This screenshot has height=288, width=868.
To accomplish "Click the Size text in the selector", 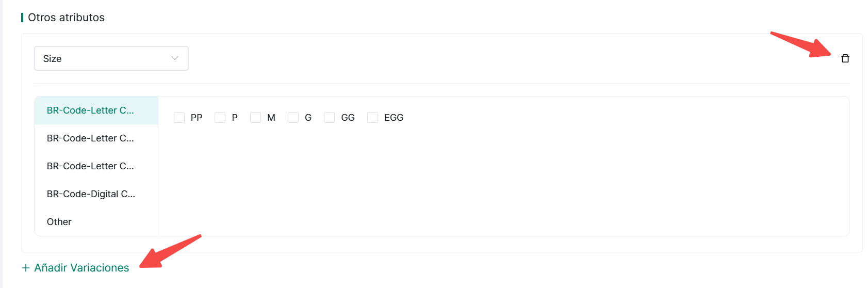I will pos(52,59).
